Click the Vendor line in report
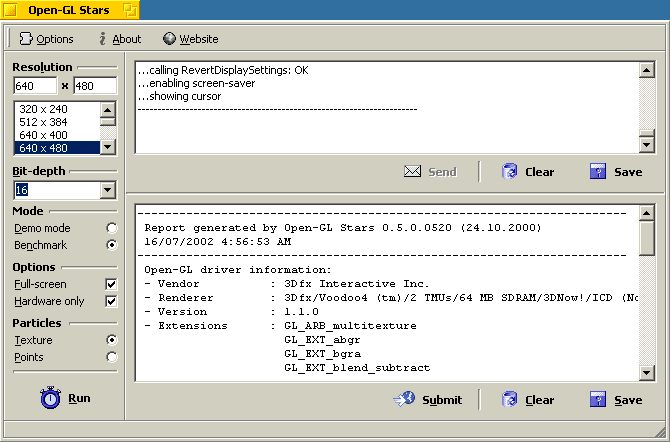Image resolution: width=670 pixels, height=442 pixels. tap(286, 284)
